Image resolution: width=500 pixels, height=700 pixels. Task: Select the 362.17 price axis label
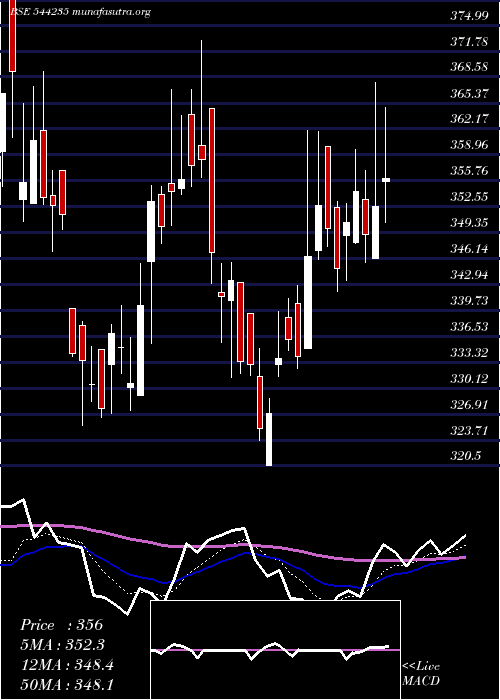coord(469,119)
